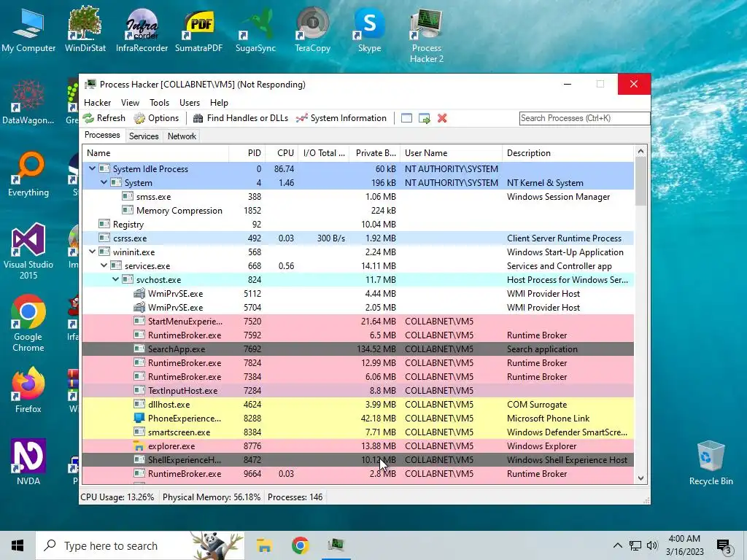747x560 pixels.
Task: Select the PhoneExperience process icon
Action: click(x=139, y=418)
